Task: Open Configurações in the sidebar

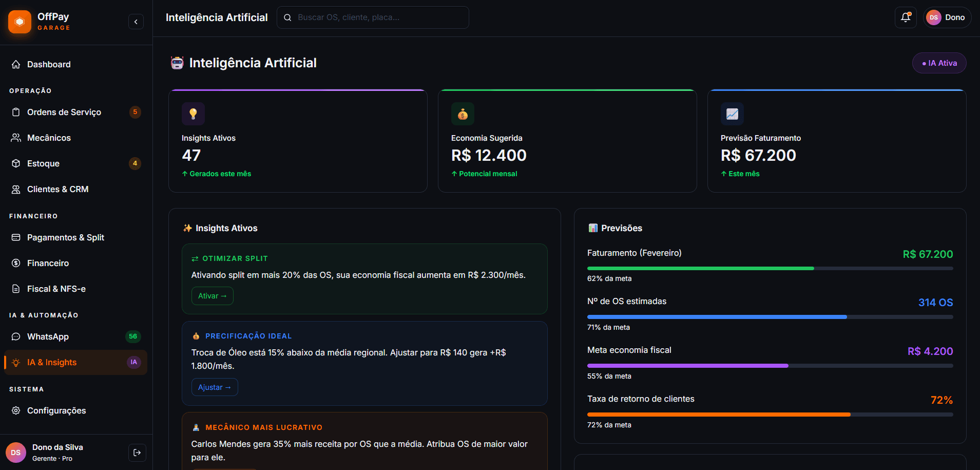Action: pos(56,410)
